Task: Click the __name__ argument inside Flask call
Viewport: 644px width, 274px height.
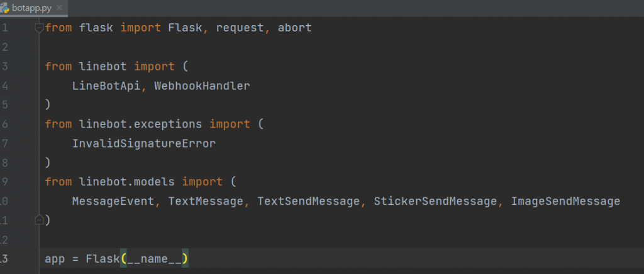Action: tap(154, 259)
